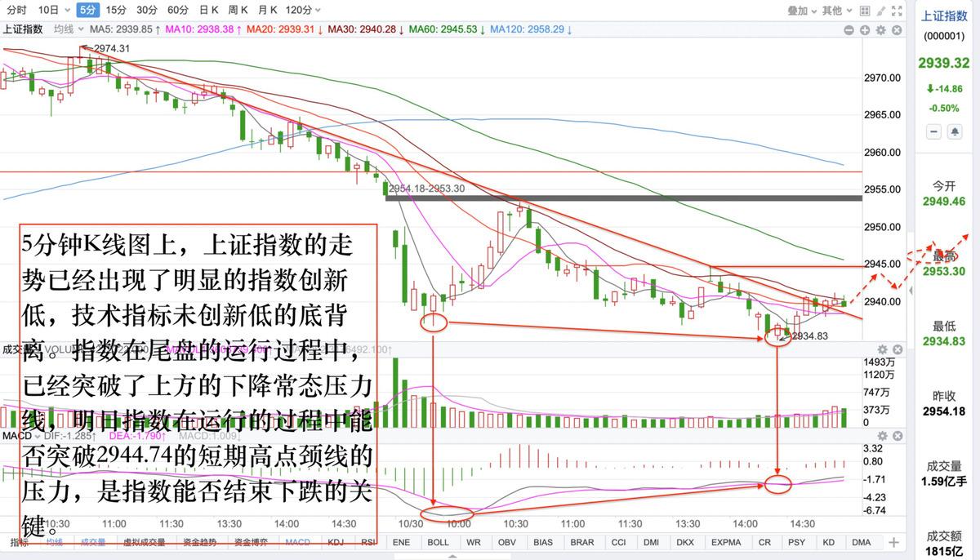
Task: Toggle the 均线 indicator at bottom
Action: click(x=55, y=542)
